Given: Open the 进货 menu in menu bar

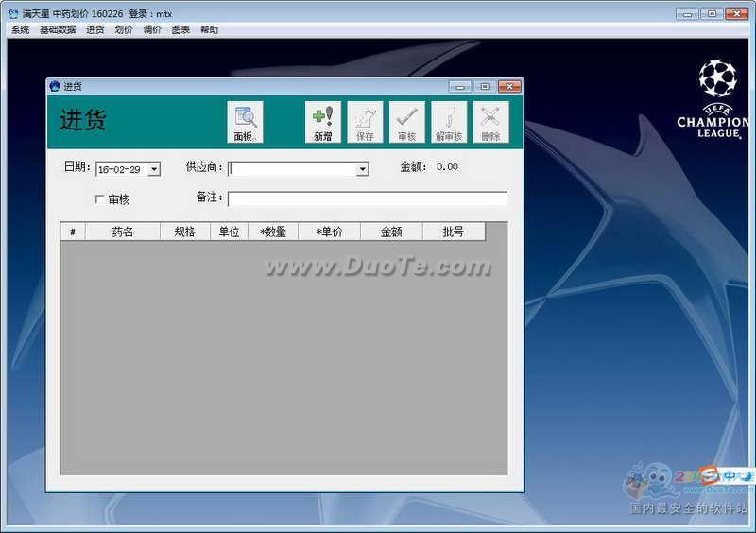Looking at the screenshot, I should pos(95,30).
